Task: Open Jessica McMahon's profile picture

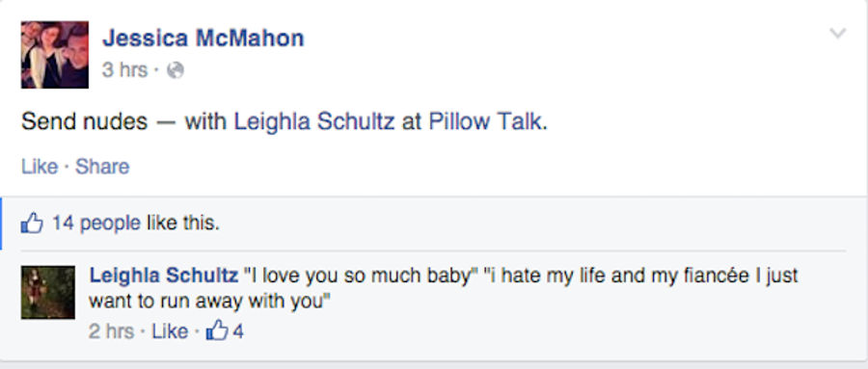Action: 55,55
